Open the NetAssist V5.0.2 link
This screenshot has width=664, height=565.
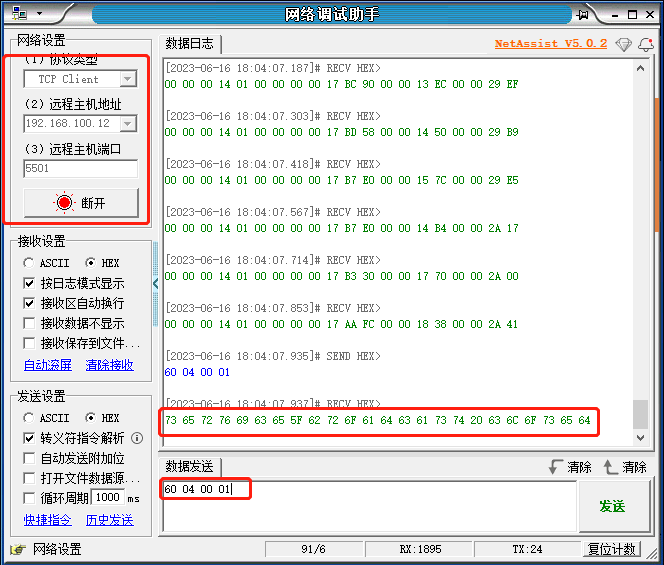coord(551,44)
